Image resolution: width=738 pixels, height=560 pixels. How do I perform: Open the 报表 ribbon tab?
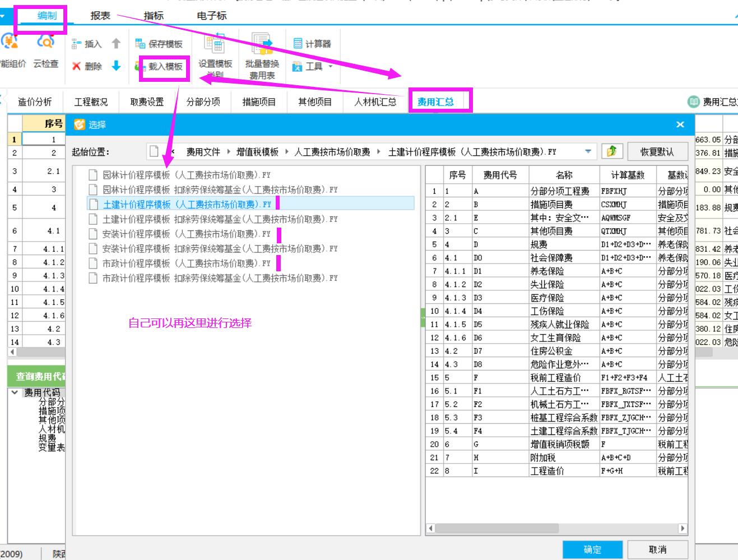[100, 16]
